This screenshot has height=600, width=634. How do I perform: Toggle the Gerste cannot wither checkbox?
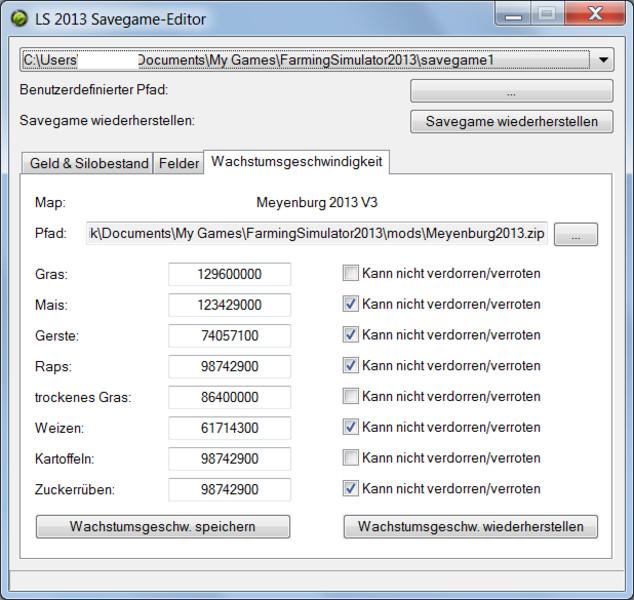(351, 335)
